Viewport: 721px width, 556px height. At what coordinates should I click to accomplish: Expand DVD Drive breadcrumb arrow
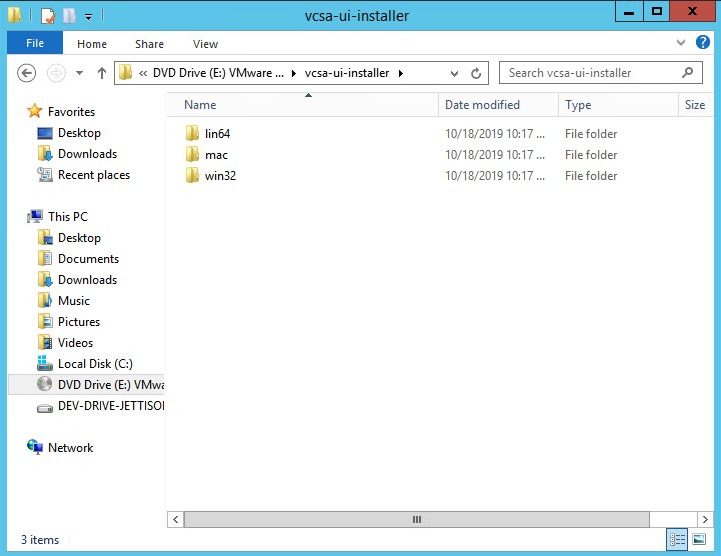(294, 73)
